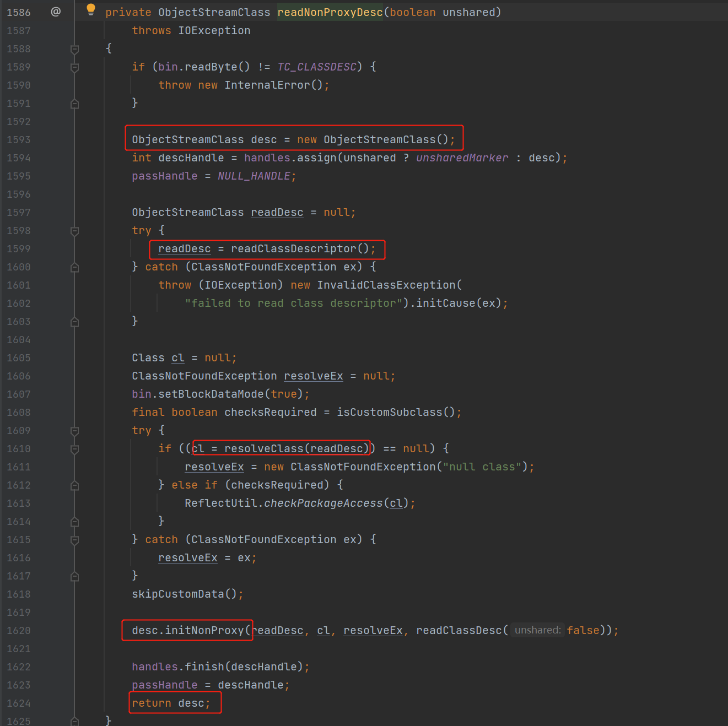The height and width of the screenshot is (726, 728).
Task: Collapse the method body fold marker at line 1588
Action: (x=75, y=49)
